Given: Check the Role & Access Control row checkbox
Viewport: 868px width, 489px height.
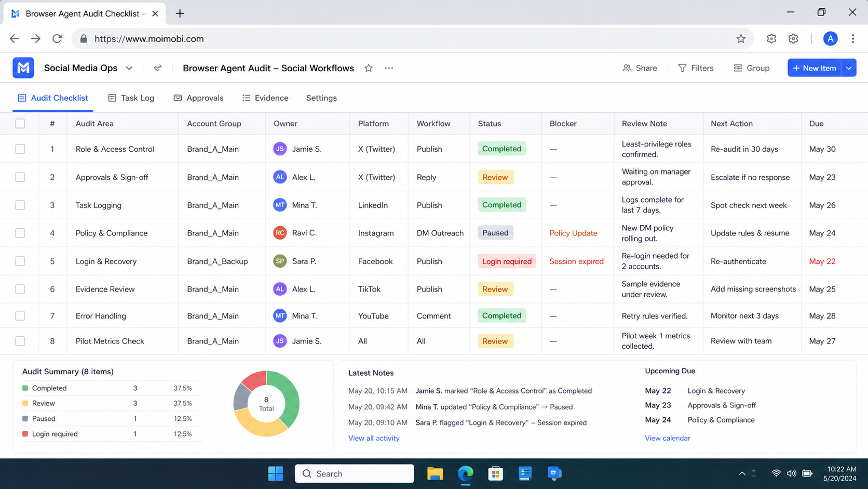Looking at the screenshot, I should [x=20, y=149].
